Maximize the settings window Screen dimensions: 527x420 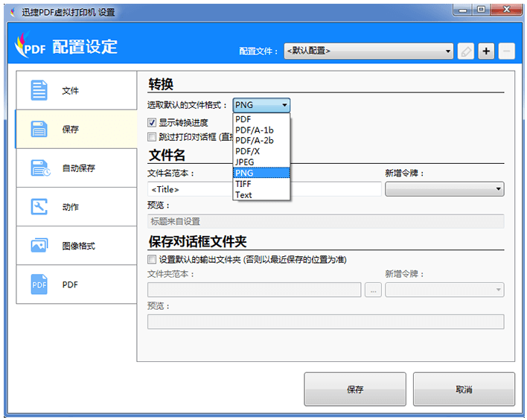pyautogui.click(x=482, y=10)
